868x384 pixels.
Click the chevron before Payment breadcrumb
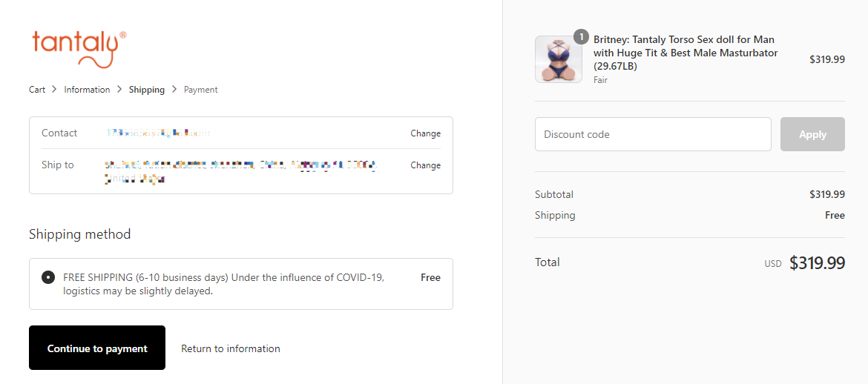174,90
